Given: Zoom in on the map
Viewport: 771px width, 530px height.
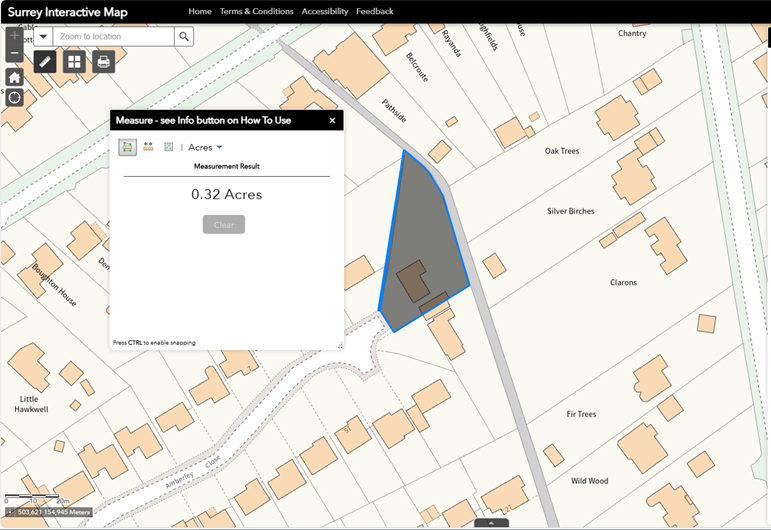Looking at the screenshot, I should coord(14,33).
